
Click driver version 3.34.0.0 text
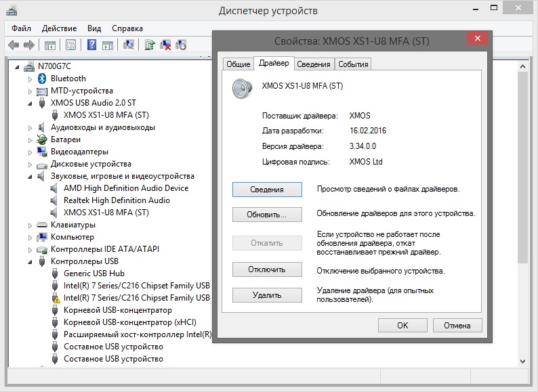click(363, 146)
